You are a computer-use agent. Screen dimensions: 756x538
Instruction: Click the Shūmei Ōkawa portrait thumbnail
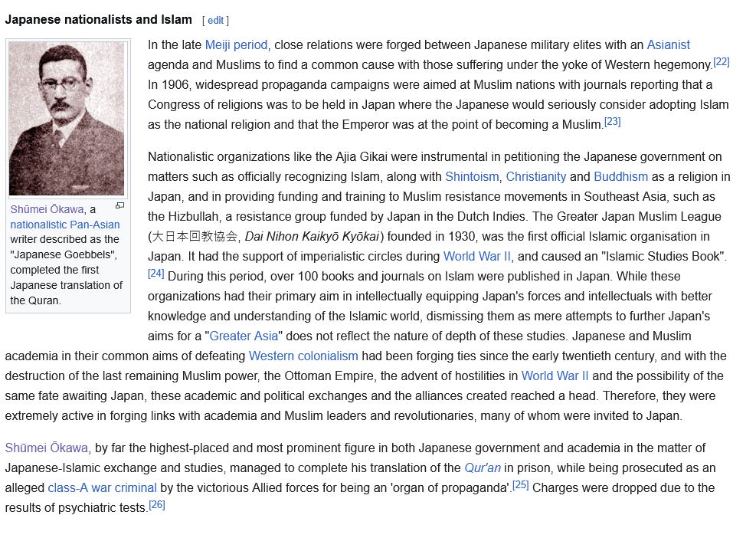pos(67,119)
